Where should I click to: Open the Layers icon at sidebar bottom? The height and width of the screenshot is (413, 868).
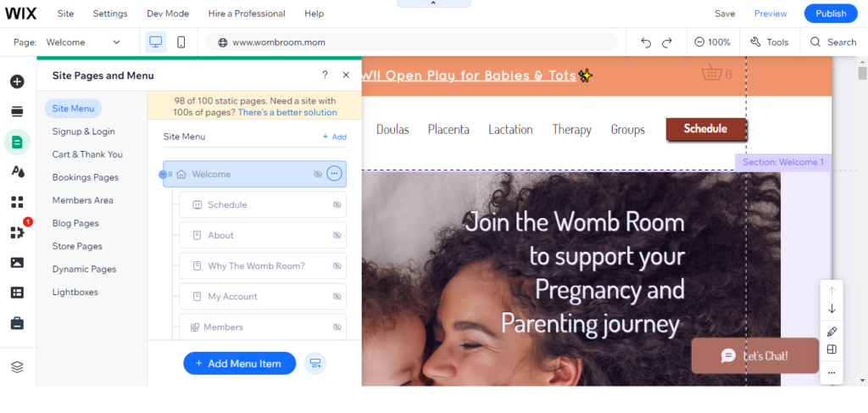(17, 367)
